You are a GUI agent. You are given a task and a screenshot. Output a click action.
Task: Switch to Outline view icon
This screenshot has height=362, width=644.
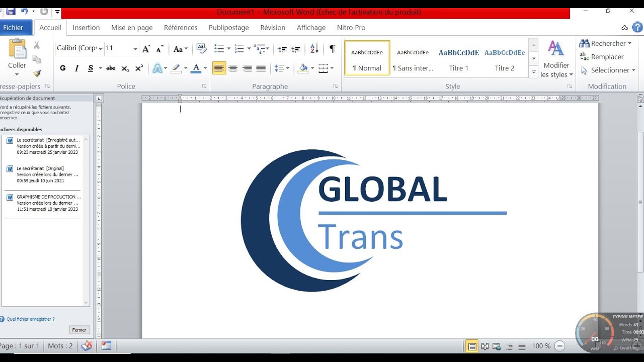point(510,346)
